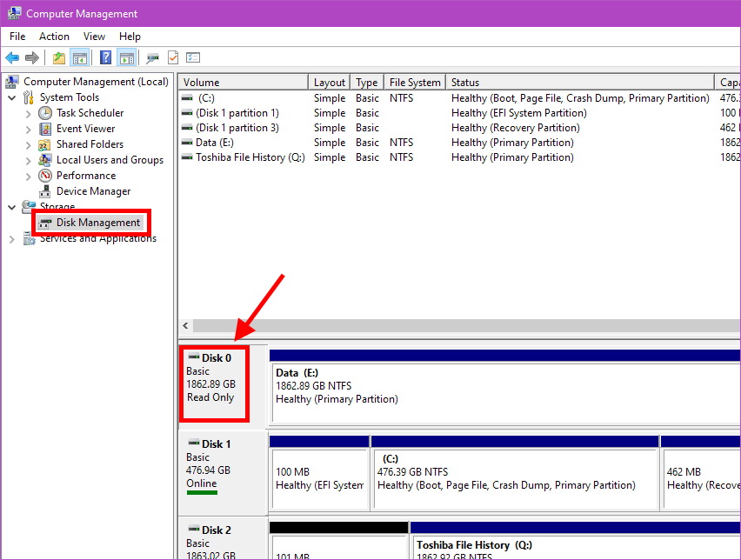Click the Performance sidebar icon
741x560 pixels.
coord(44,175)
